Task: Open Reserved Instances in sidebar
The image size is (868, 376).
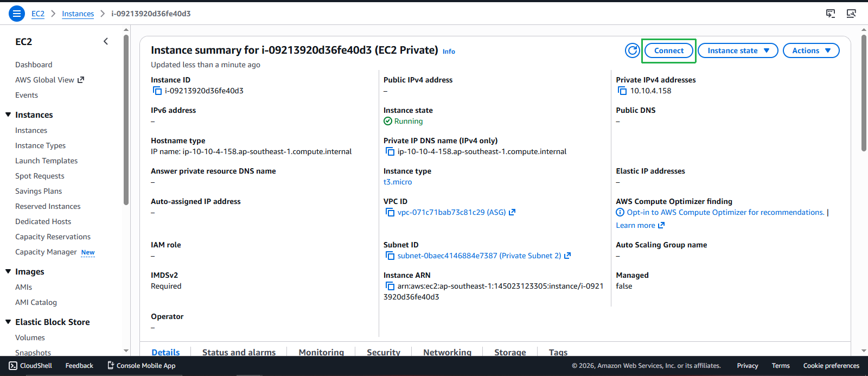Action: pyautogui.click(x=48, y=206)
